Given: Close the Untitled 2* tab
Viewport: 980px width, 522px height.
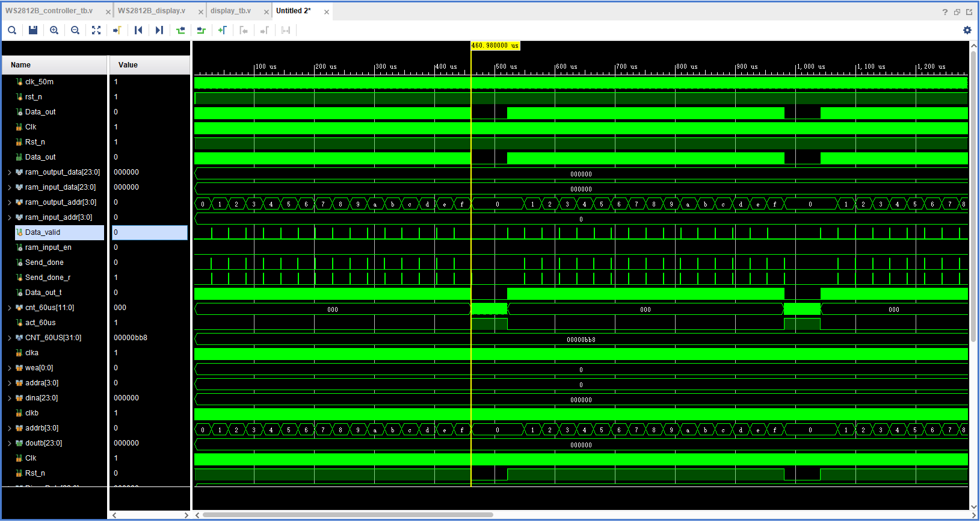Looking at the screenshot, I should 327,12.
